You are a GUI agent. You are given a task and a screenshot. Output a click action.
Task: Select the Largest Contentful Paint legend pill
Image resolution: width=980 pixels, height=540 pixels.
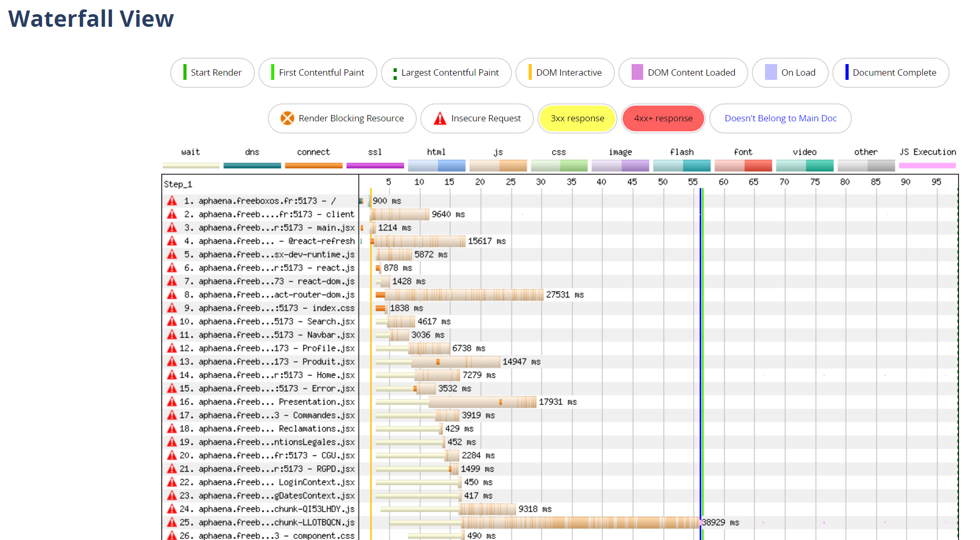point(446,72)
